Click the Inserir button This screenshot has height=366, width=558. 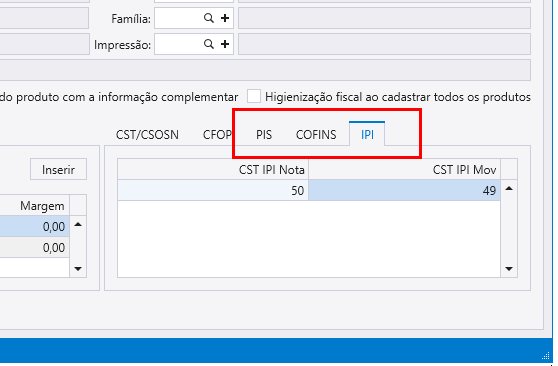pos(58,169)
